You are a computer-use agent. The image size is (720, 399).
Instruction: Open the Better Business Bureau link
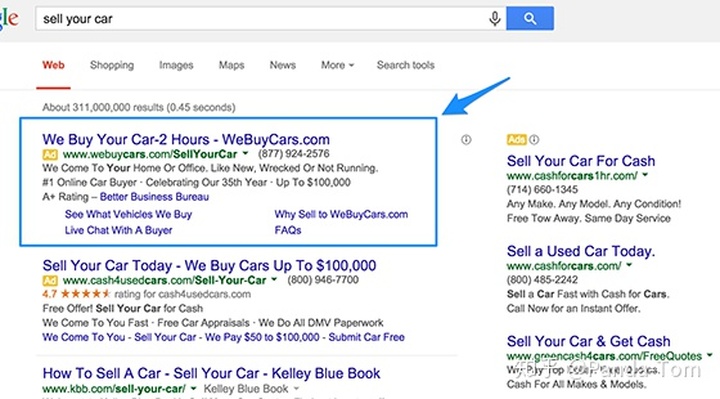154,197
